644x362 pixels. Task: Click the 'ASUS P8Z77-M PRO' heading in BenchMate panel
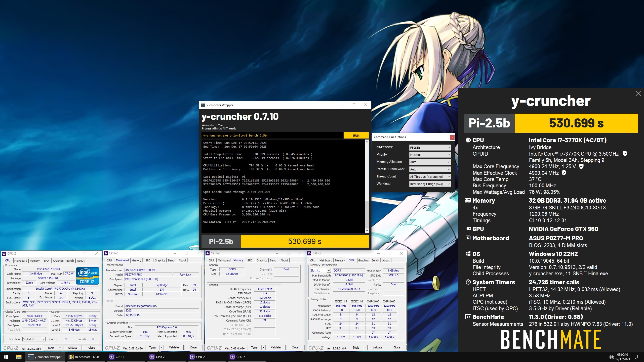tap(556, 238)
